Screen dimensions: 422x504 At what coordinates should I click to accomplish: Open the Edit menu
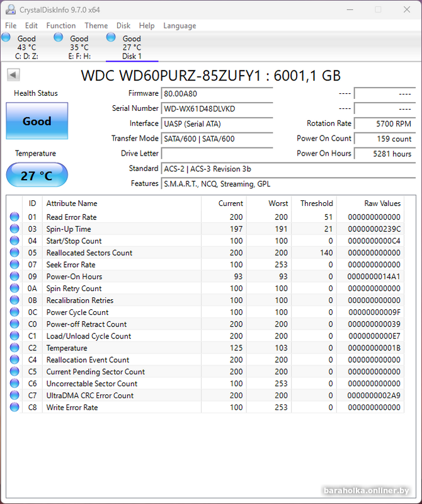click(31, 26)
